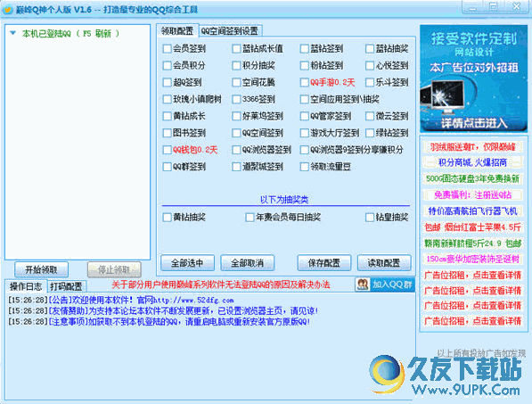The height and width of the screenshot is (404, 532).
Task: Select the 注意事项 log line
Action: click(160, 321)
